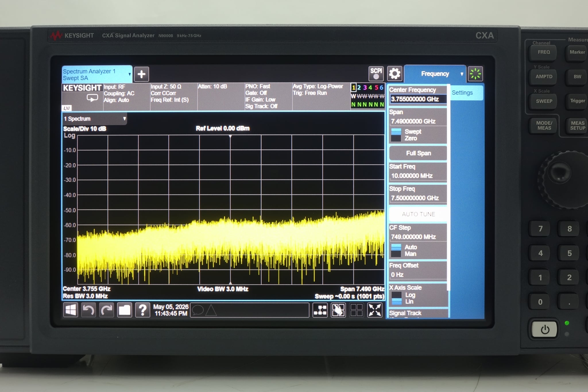The image size is (588, 392).
Task: Toggle Swept/Zero span switch
Action: coord(396,135)
